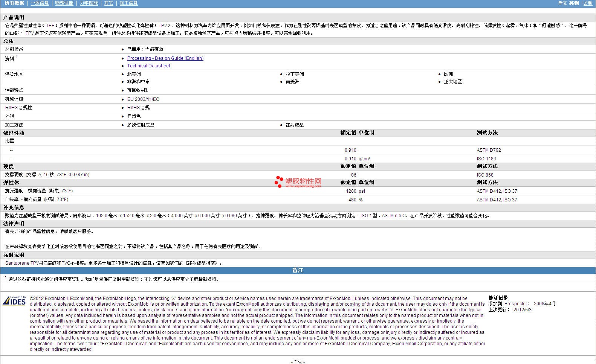Switch to the 加工信息 tab
Screen dimensions: 596x364
click(x=128, y=3)
